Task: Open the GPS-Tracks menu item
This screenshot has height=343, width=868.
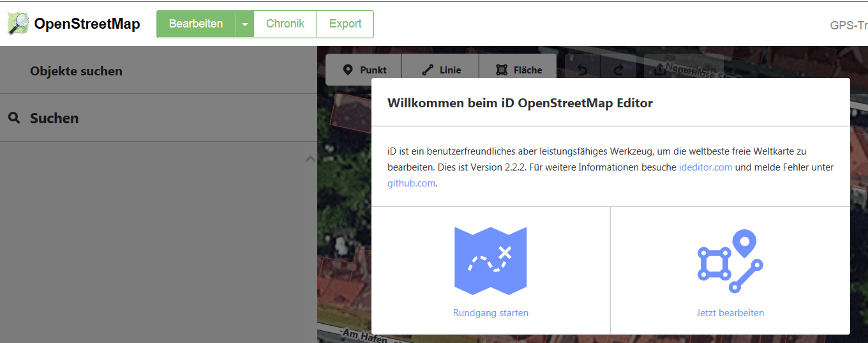Action: [849, 26]
